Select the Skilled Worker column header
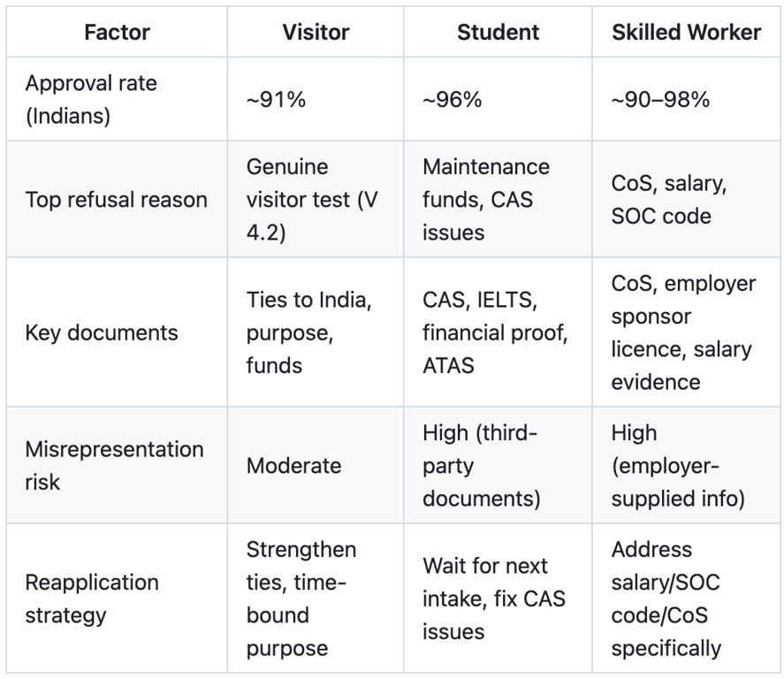 [686, 32]
